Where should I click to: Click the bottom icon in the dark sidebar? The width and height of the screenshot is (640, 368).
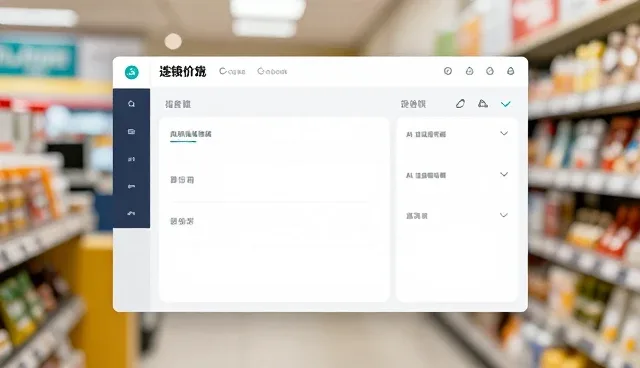pos(131,213)
